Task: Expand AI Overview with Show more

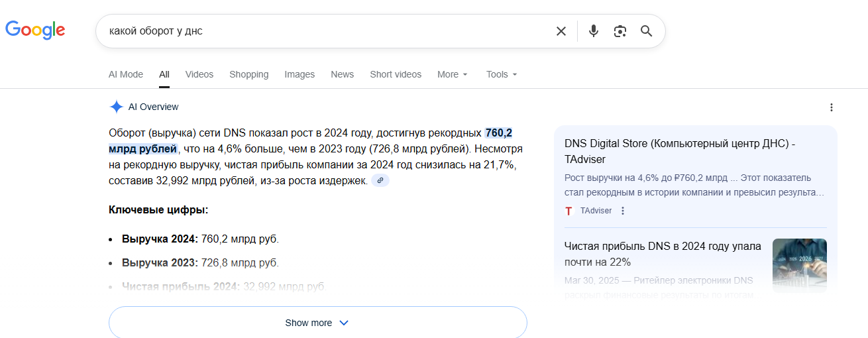Action: click(317, 323)
